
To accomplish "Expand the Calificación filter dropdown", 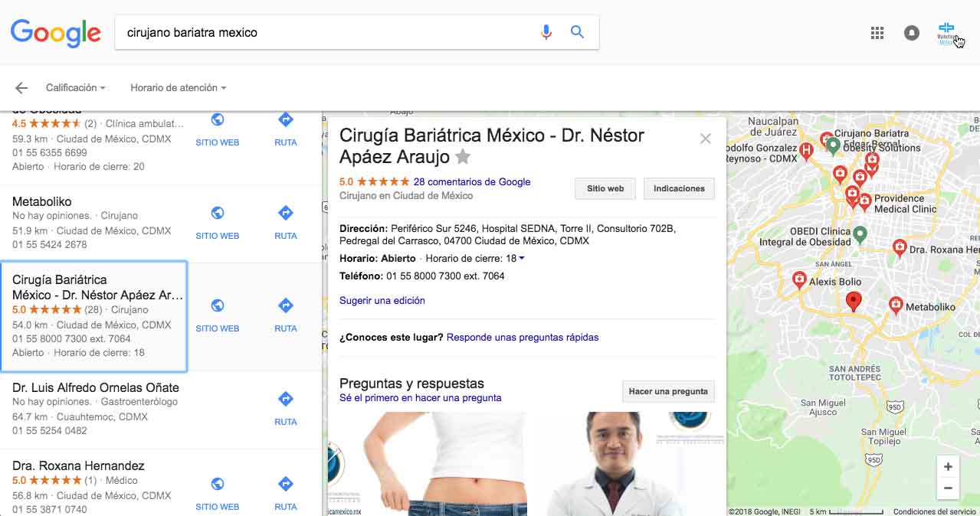I will click(75, 88).
